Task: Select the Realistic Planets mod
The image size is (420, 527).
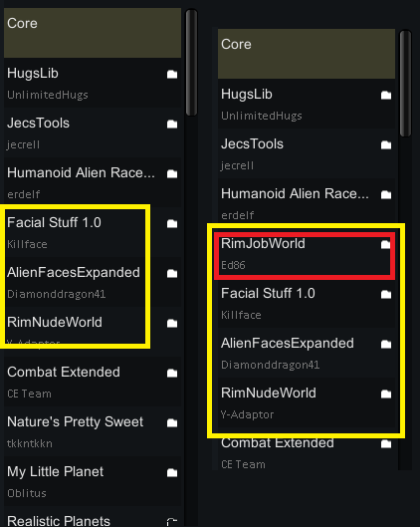Action: pyautogui.click(x=93, y=516)
